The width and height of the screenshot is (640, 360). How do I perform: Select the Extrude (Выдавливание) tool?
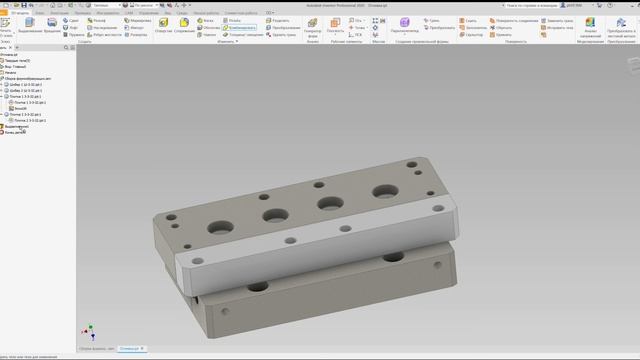tap(30, 25)
